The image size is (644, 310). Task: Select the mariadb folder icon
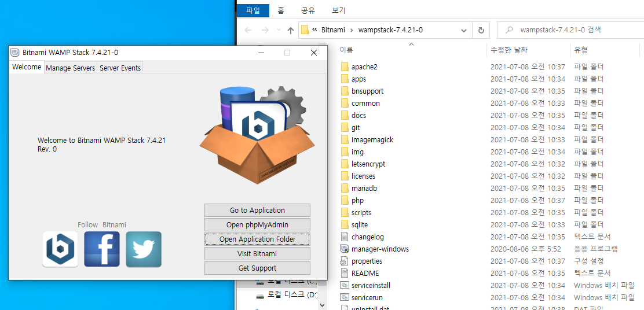tap(345, 188)
